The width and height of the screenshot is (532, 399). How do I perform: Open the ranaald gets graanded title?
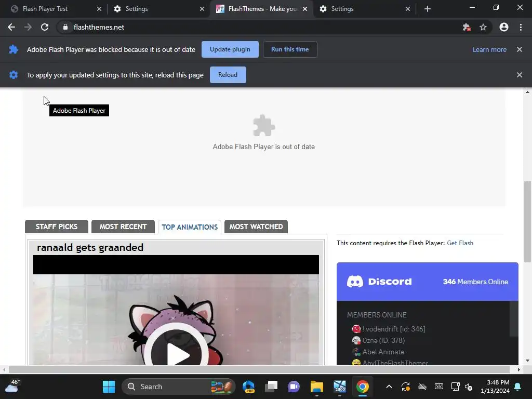pos(90,247)
